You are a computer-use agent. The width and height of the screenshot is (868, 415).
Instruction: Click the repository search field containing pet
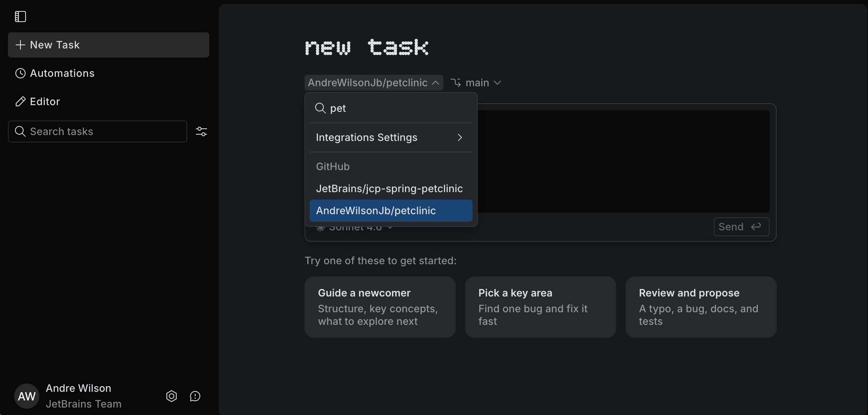coord(391,108)
